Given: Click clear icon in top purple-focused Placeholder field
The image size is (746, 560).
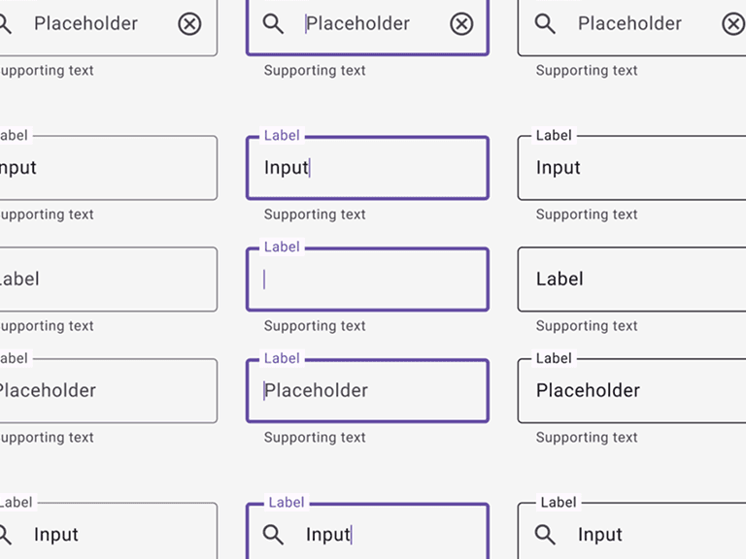Looking at the screenshot, I should tap(461, 24).
